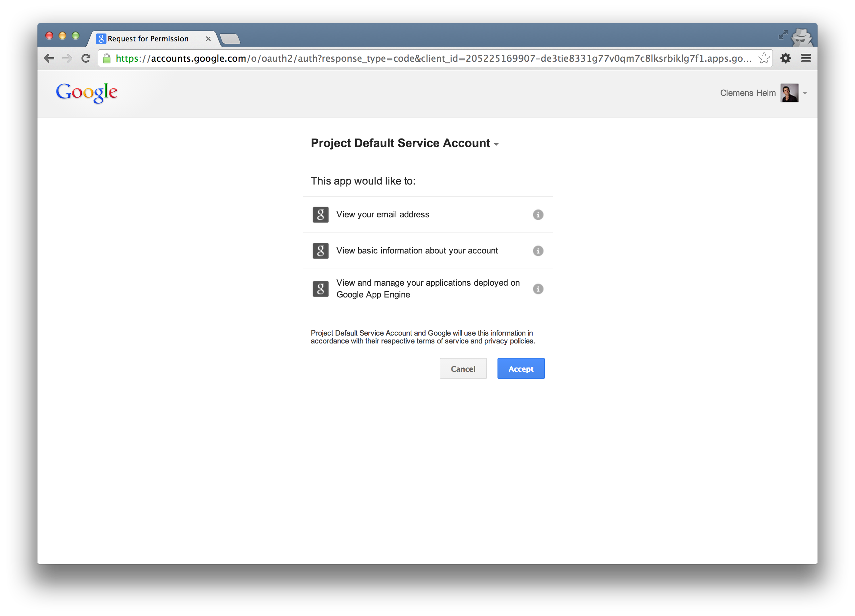Open the gear extension icon
This screenshot has width=855, height=616.
[785, 58]
